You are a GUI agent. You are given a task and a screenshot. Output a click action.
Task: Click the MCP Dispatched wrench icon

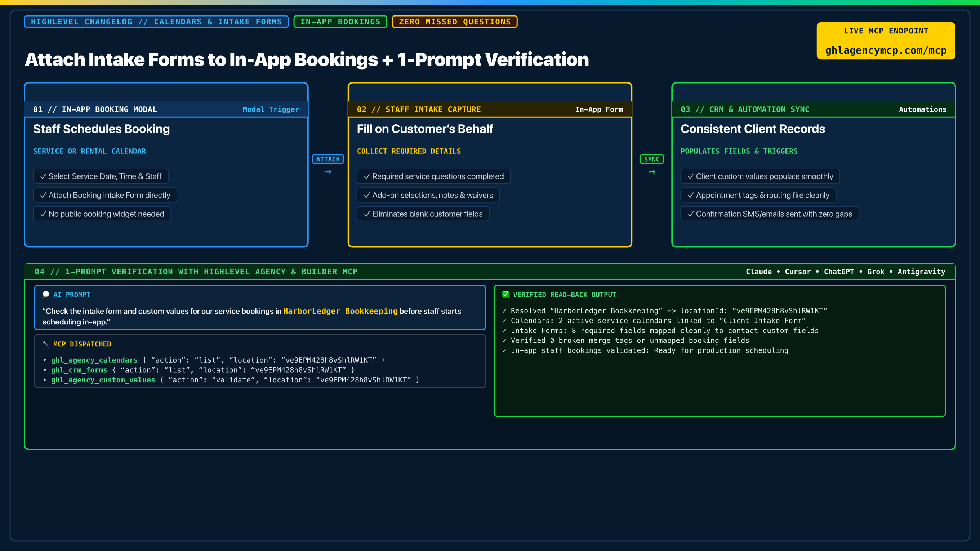(46, 344)
